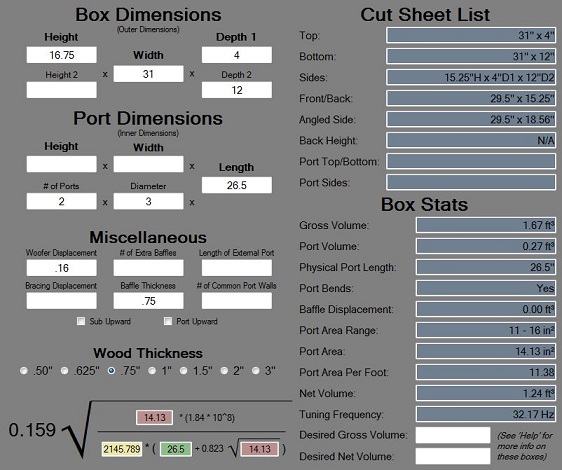Click the Tuning Frequency result box
Screen dimensions: 562x470
click(486, 414)
